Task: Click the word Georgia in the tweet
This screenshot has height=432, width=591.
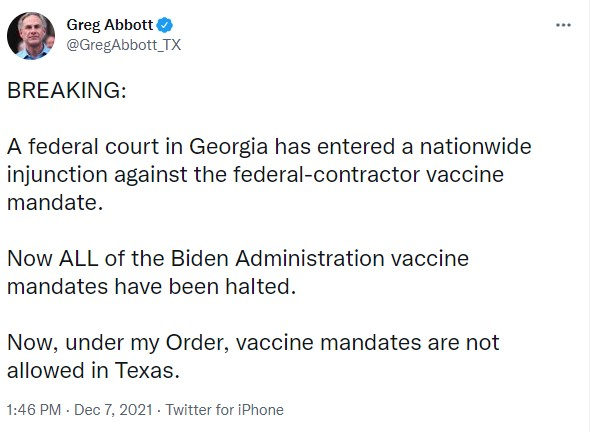Action: (x=228, y=147)
